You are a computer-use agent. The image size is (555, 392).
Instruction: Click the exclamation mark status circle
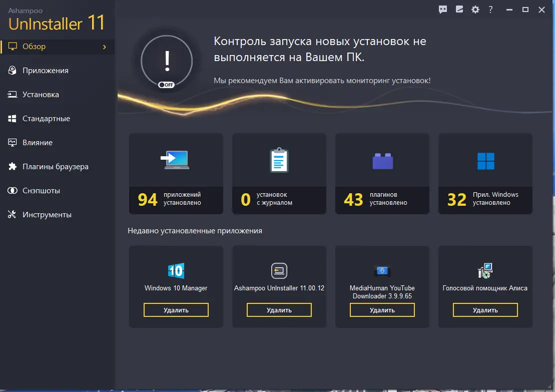coord(167,61)
